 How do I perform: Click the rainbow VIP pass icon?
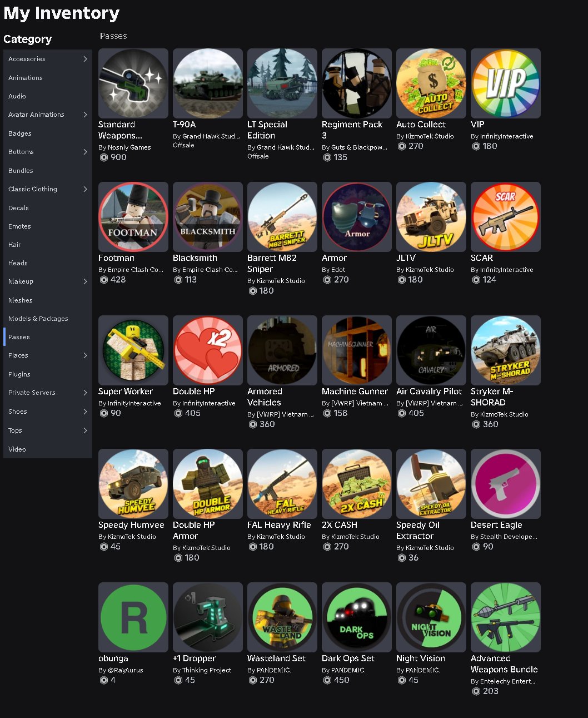(506, 83)
